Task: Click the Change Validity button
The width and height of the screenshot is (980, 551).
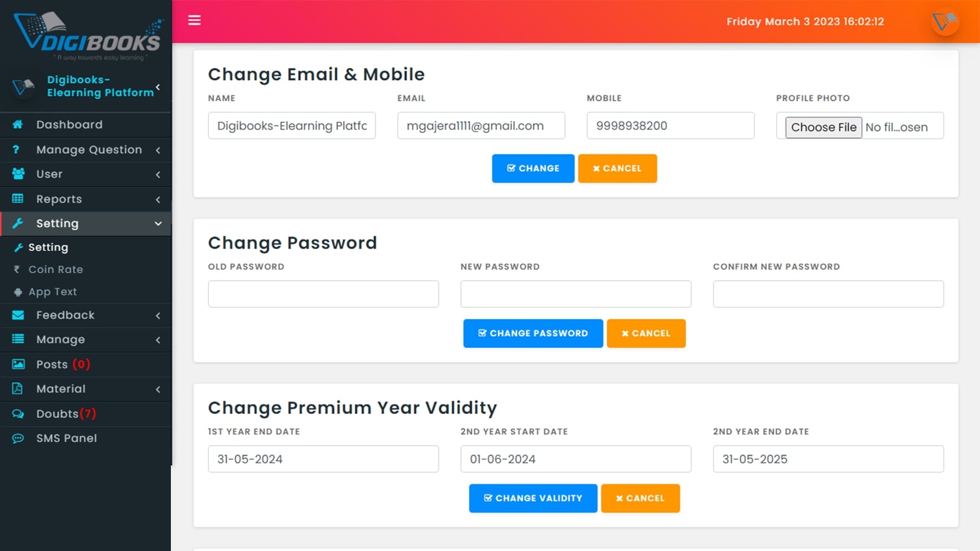Action: (533, 498)
